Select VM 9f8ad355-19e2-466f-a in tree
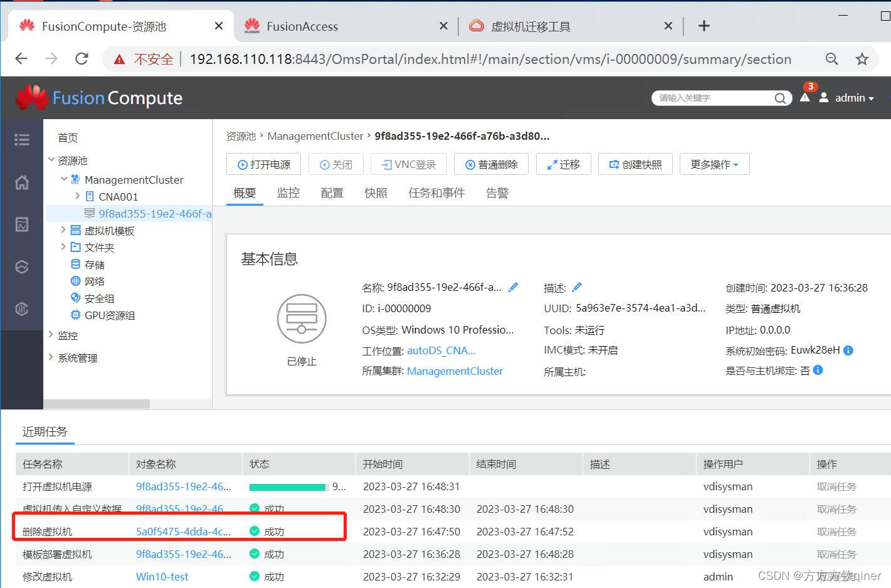Screen dimensions: 891x588 click(154, 213)
